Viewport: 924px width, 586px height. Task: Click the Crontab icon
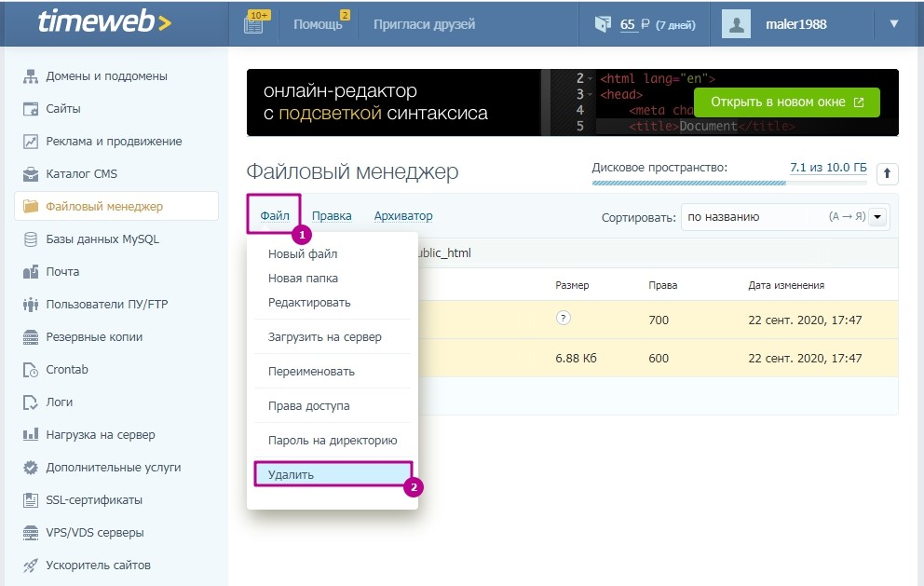click(x=30, y=370)
